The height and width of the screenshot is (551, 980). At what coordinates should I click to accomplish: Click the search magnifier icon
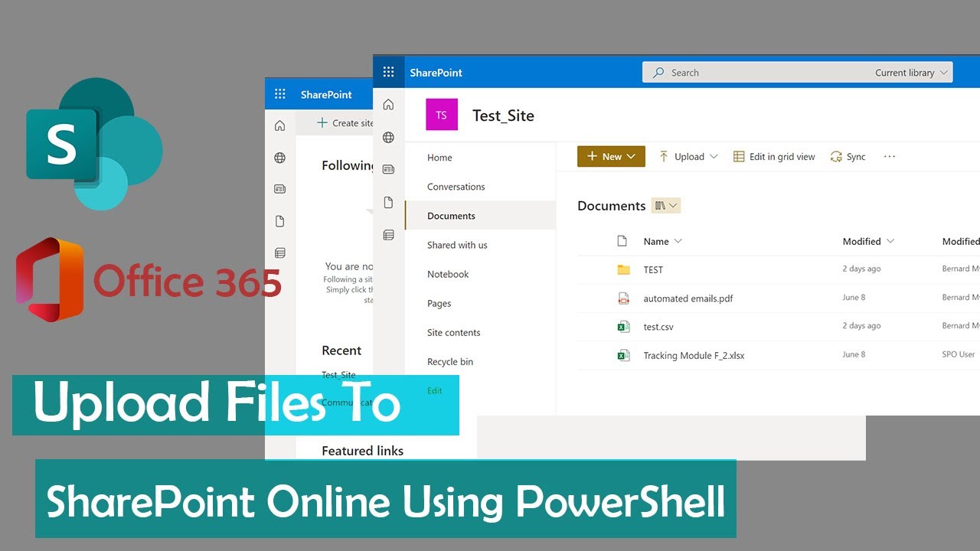tap(658, 73)
